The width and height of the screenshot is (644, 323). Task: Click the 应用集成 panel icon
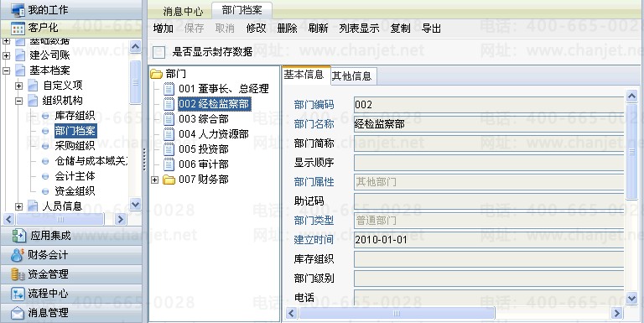[18, 236]
